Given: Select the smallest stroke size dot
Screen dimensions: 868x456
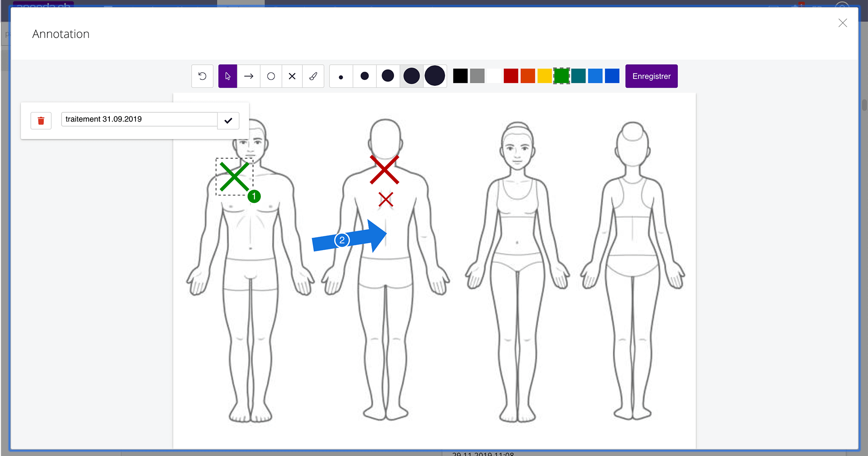Looking at the screenshot, I should (x=341, y=77).
